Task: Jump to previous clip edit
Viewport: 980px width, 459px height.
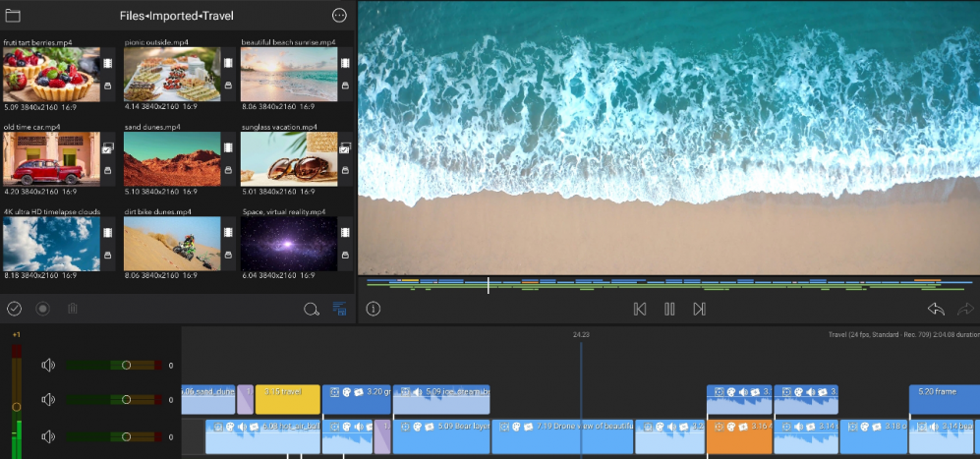Action: click(640, 309)
